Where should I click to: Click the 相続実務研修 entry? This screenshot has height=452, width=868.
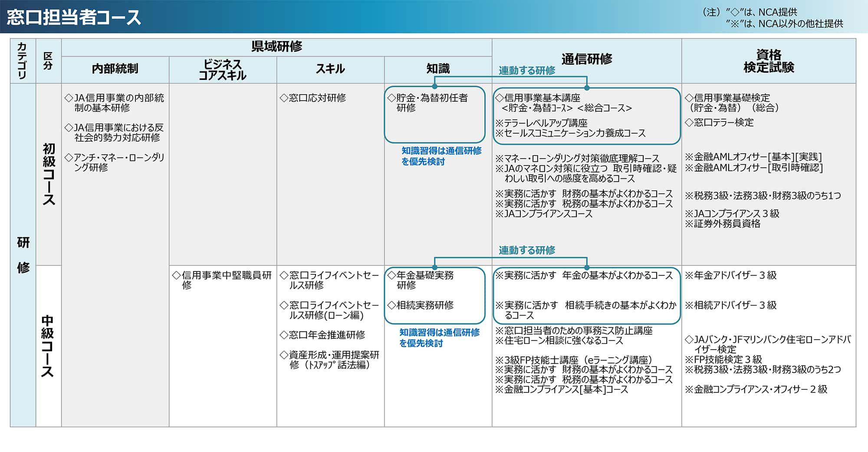pyautogui.click(x=420, y=305)
